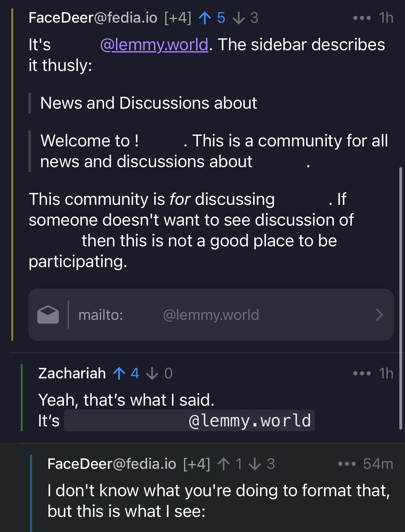Viewport: 405px width, 532px height.
Task: Upvote FaceDeer's 54m reply
Action: 224,464
